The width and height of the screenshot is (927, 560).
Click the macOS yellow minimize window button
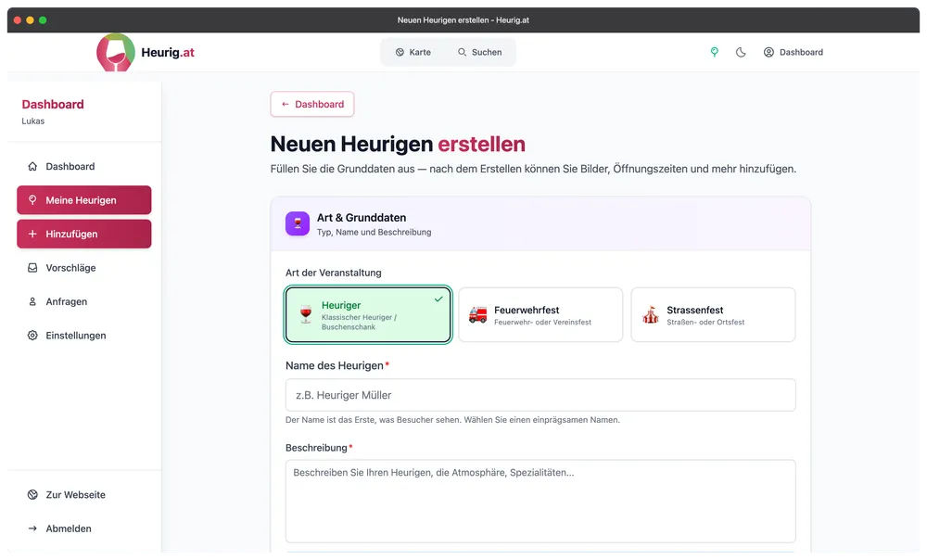tap(31, 20)
